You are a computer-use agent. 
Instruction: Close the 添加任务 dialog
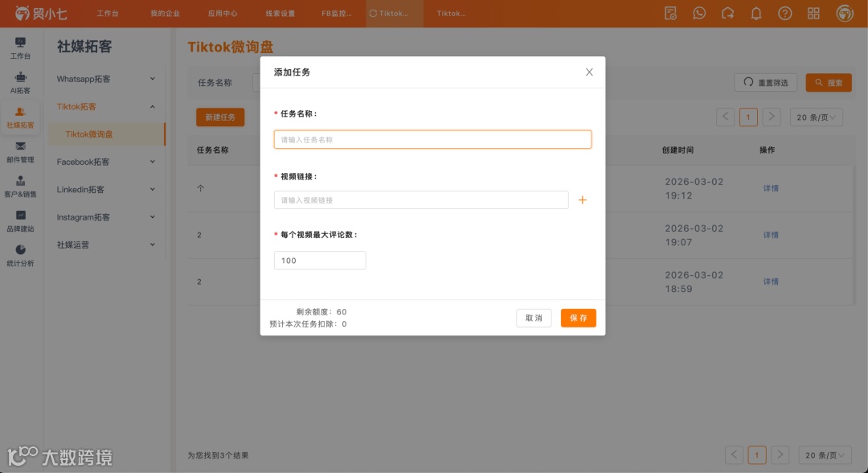tap(589, 72)
